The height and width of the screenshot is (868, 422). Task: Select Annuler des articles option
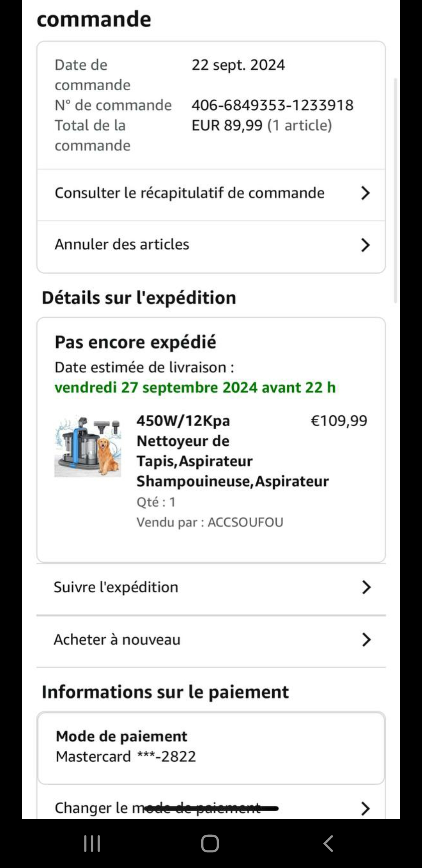coord(122,244)
